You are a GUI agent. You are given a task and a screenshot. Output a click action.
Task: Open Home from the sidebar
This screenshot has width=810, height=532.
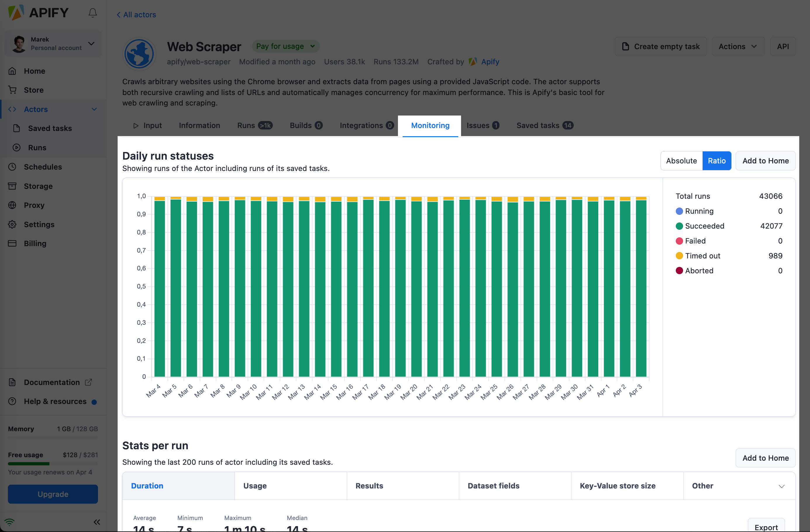[34, 71]
